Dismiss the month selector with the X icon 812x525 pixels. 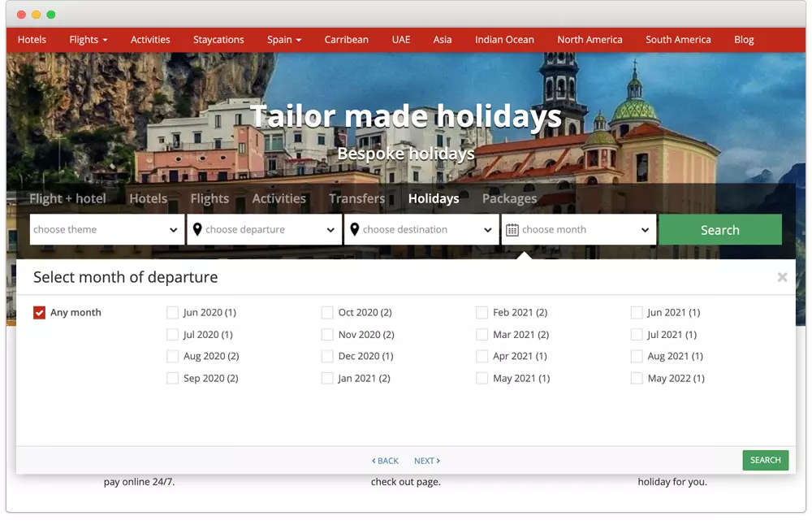click(782, 277)
